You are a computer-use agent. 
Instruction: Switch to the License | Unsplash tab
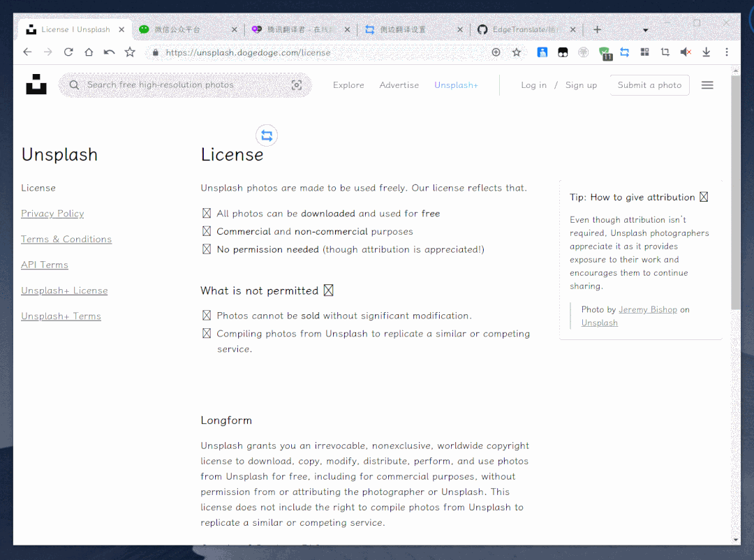tap(75, 29)
